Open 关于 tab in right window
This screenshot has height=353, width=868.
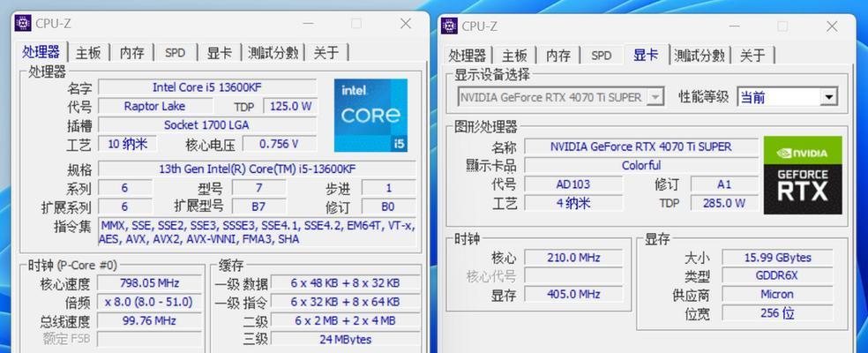(x=752, y=56)
